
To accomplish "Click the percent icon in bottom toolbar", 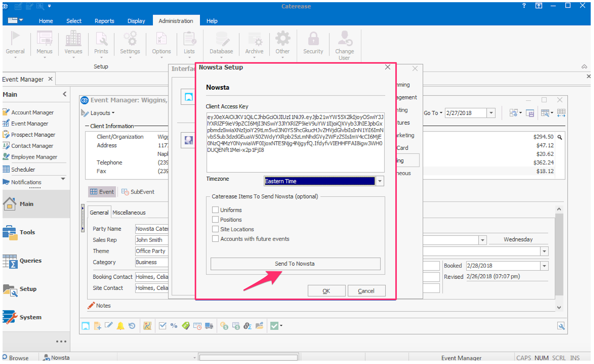I will point(174,326).
